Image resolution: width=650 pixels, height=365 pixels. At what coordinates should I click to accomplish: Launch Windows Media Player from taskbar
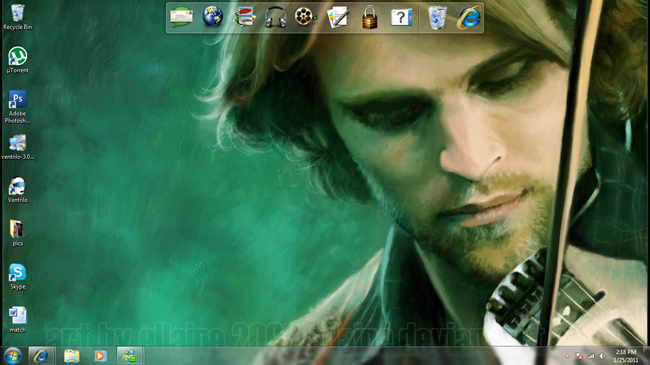(100, 356)
